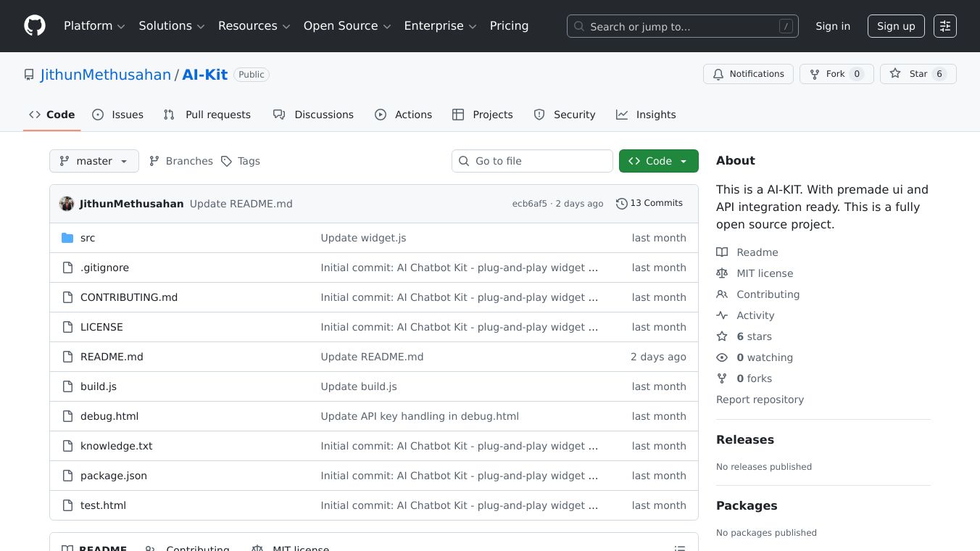Fork the AI-Kit repository
The width and height of the screenshot is (980, 551).
point(836,74)
